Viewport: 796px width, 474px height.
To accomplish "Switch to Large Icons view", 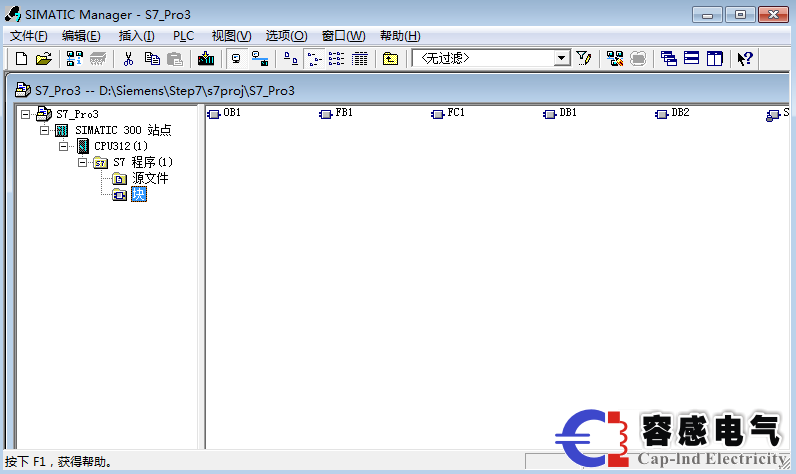I will click(290, 59).
